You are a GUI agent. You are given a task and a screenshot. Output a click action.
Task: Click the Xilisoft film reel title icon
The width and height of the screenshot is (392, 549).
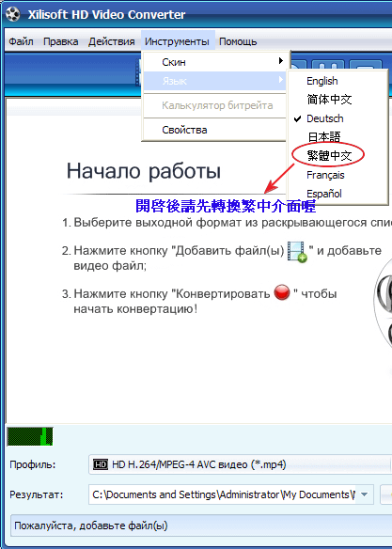12,15
